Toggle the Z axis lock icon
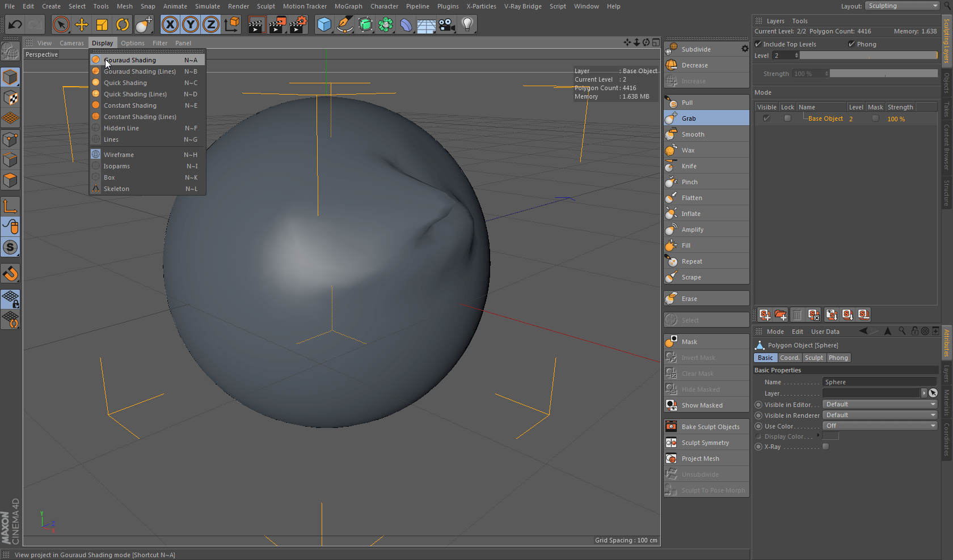 (211, 24)
